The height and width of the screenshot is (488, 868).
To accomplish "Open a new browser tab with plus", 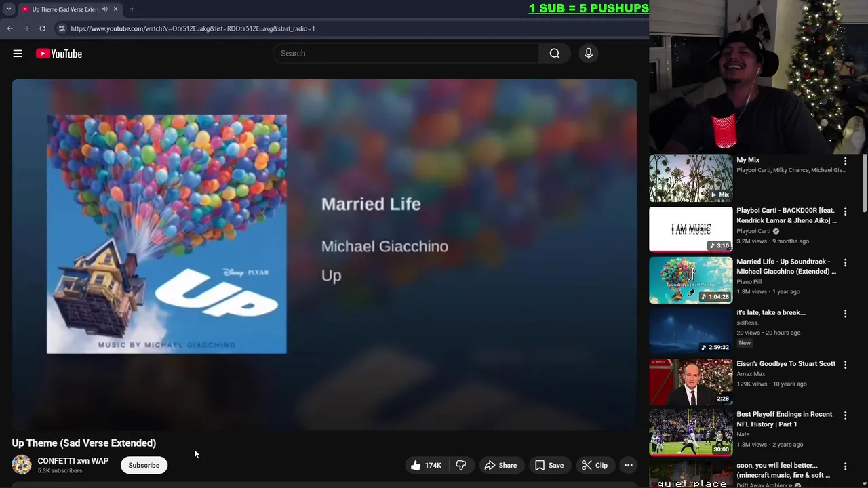I will (x=132, y=9).
